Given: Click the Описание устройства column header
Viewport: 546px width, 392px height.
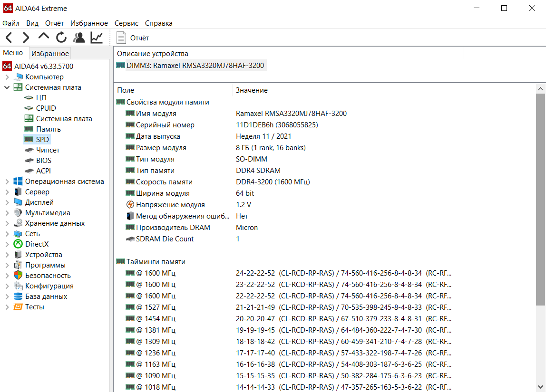Looking at the screenshot, I should [289, 54].
